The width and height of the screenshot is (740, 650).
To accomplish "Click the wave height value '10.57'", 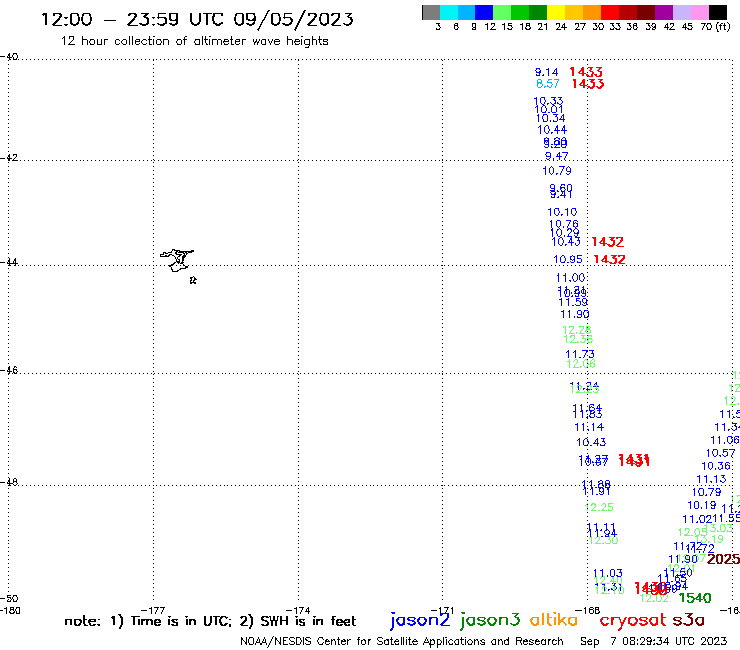I will (721, 453).
